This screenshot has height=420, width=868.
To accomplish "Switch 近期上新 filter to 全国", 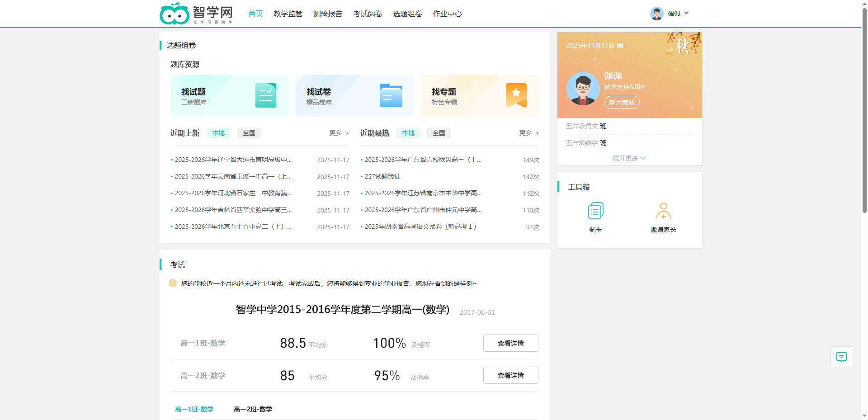I will click(249, 133).
